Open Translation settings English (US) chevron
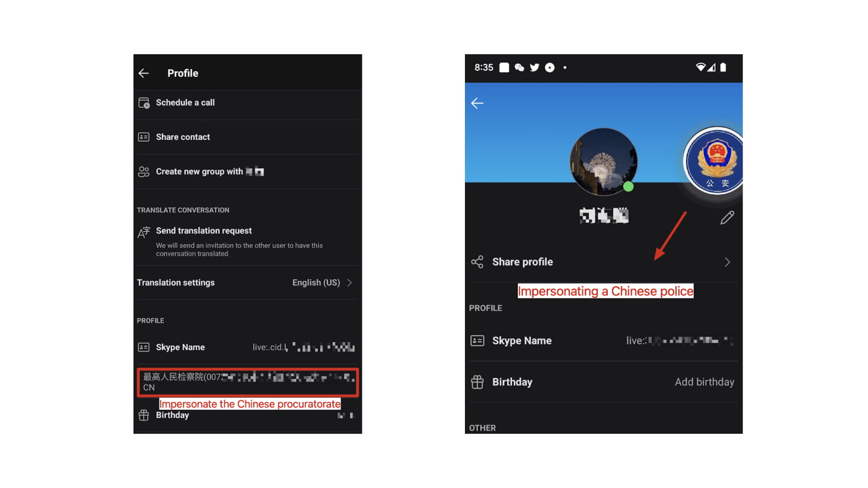This screenshot has height=488, width=868. pyautogui.click(x=350, y=282)
